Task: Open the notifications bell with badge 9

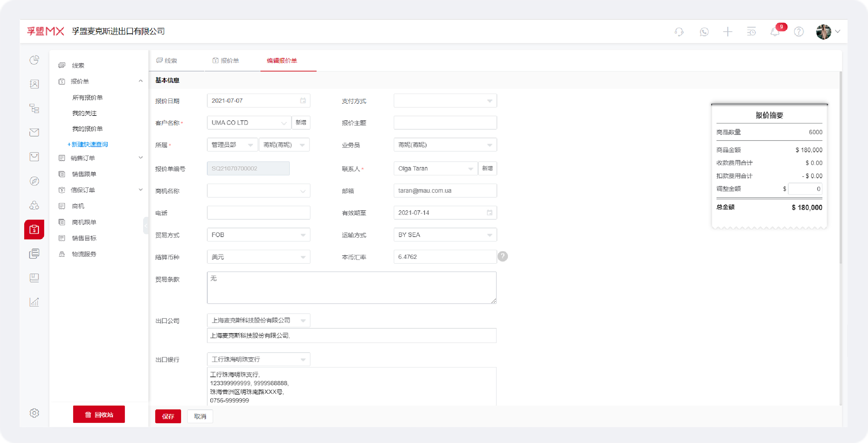Action: (775, 32)
